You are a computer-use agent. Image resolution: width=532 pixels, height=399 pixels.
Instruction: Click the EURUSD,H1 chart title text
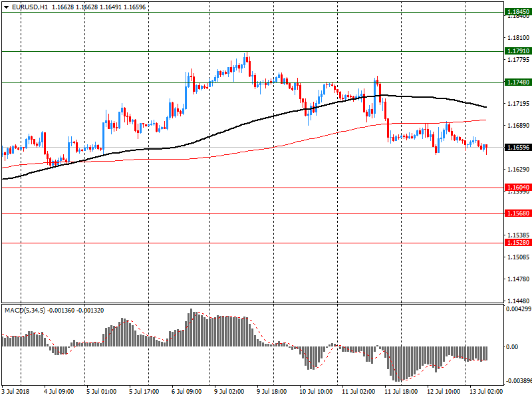[30, 7]
